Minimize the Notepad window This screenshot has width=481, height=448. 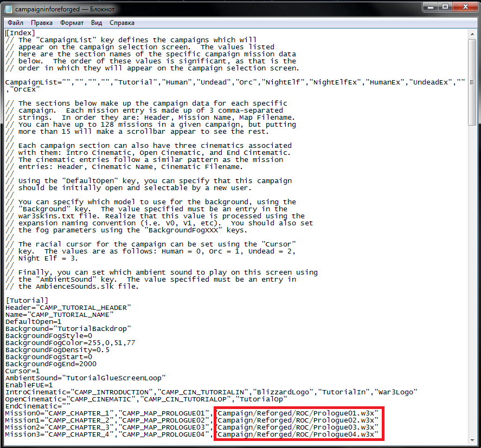(431, 7)
